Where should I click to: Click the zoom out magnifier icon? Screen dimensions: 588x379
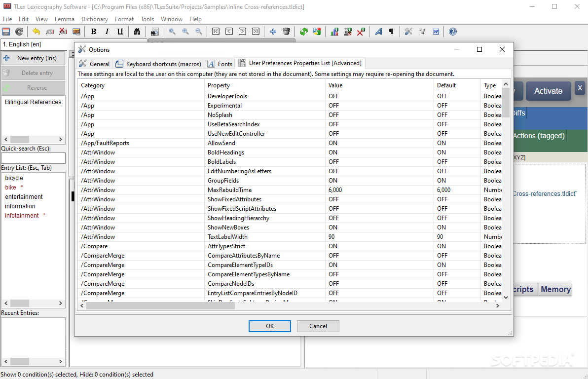click(199, 32)
